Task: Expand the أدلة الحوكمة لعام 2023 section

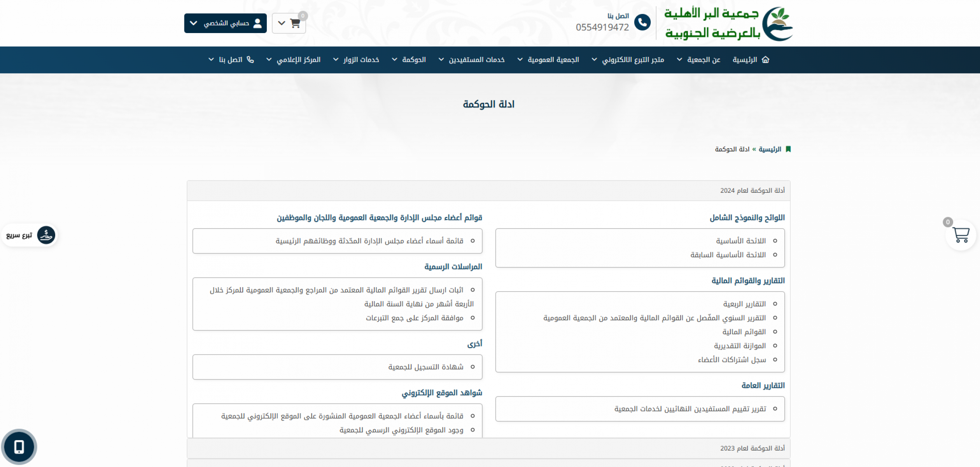Action: tap(752, 448)
